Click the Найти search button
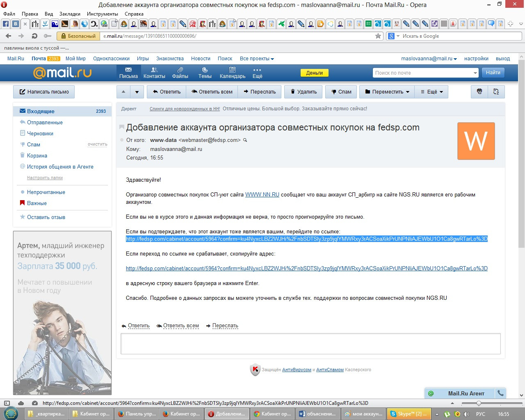Image resolution: width=525 pixels, height=420 pixels. point(493,73)
